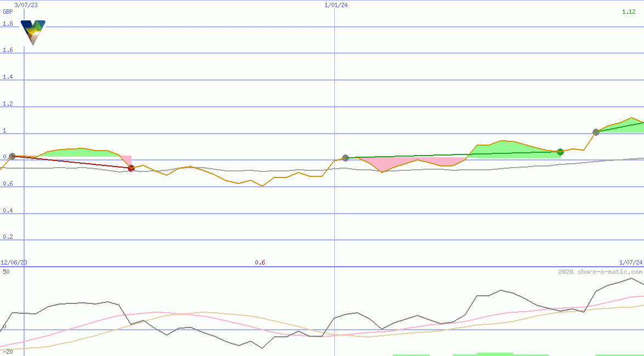Click the '0.2' price axis label
Image resolution: width=644 pixels, height=356 pixels.
pyautogui.click(x=8, y=237)
